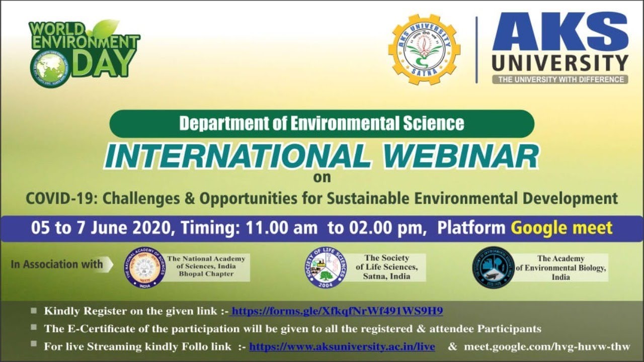Open the forms.gle registration link
Screen dimensions: 644x362
click(x=337, y=311)
